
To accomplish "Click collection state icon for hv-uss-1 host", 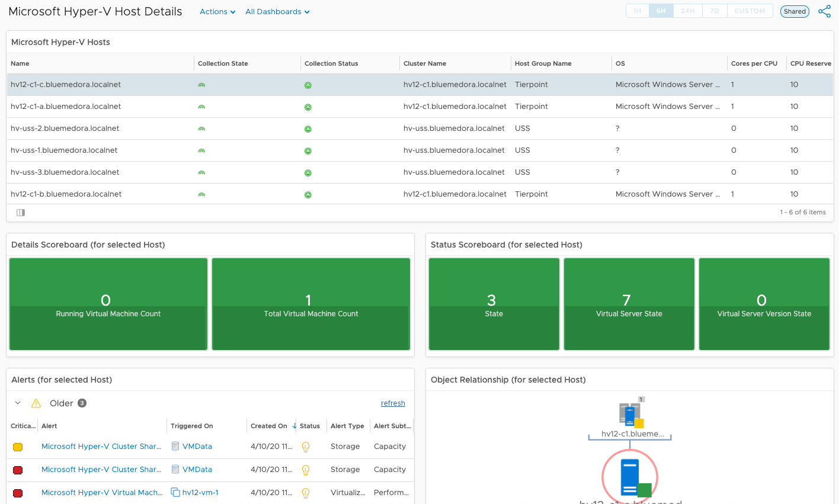I will coord(201,151).
